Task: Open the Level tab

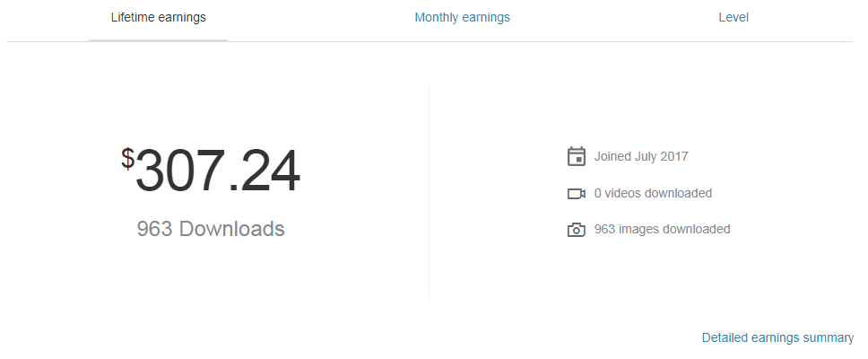Action: 733,18
